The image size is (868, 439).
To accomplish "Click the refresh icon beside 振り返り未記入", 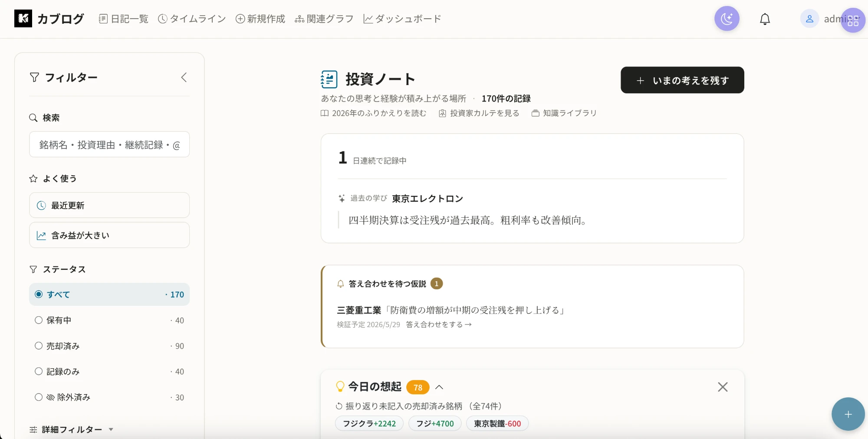I will [x=339, y=406].
